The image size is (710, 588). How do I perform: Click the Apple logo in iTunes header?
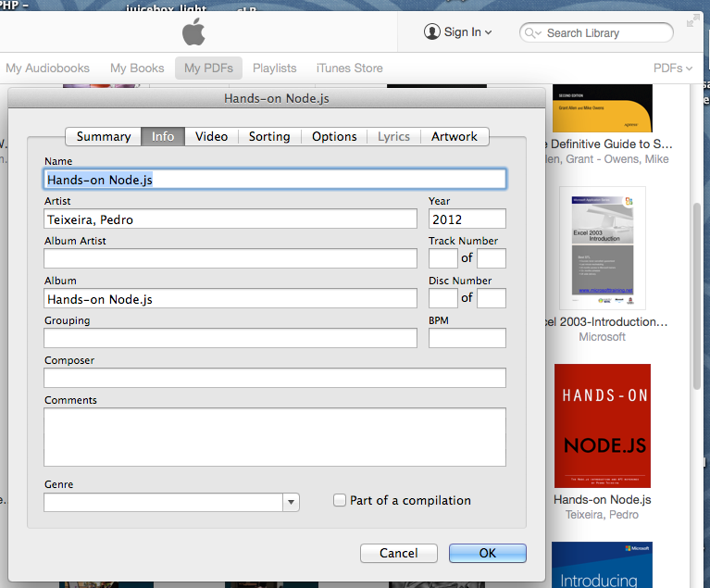[x=193, y=32]
